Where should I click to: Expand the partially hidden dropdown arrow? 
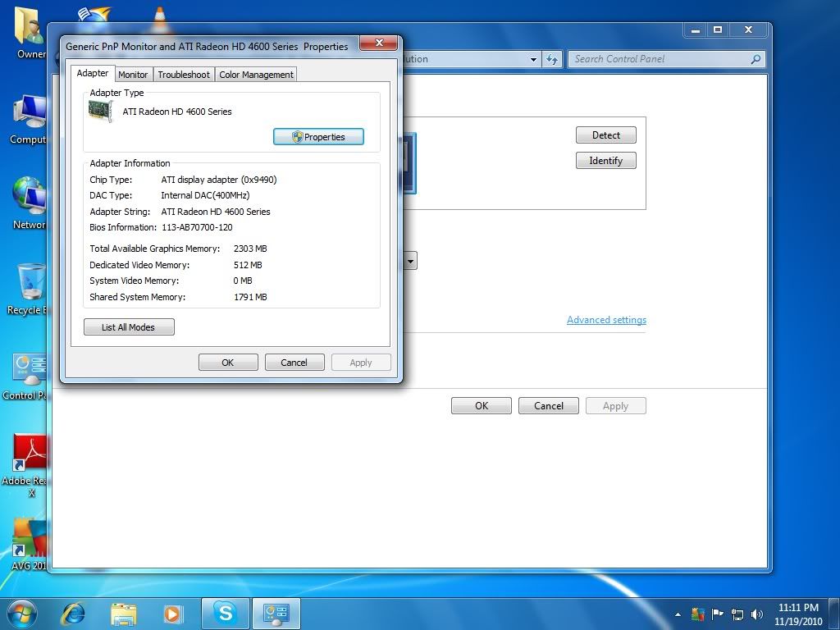[410, 261]
